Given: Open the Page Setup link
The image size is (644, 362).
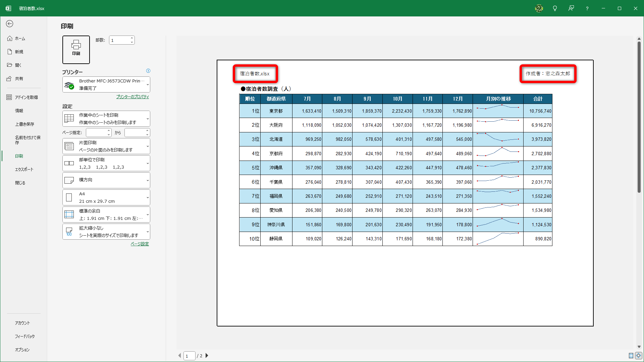Looking at the screenshot, I should point(140,244).
